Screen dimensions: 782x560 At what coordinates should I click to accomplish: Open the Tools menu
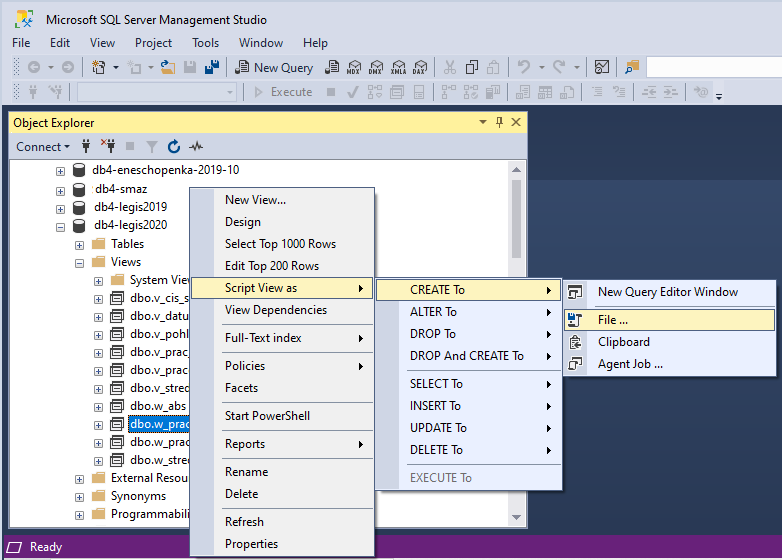tap(205, 43)
